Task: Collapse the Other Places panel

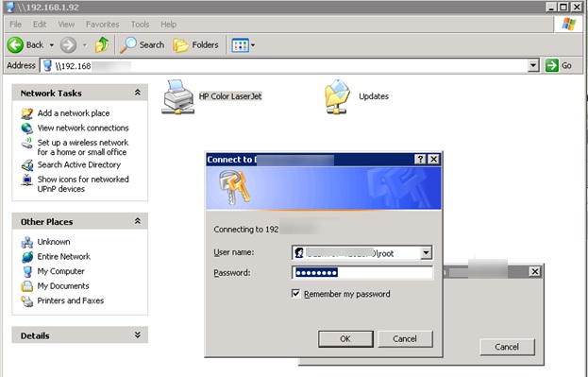Action: [x=138, y=221]
